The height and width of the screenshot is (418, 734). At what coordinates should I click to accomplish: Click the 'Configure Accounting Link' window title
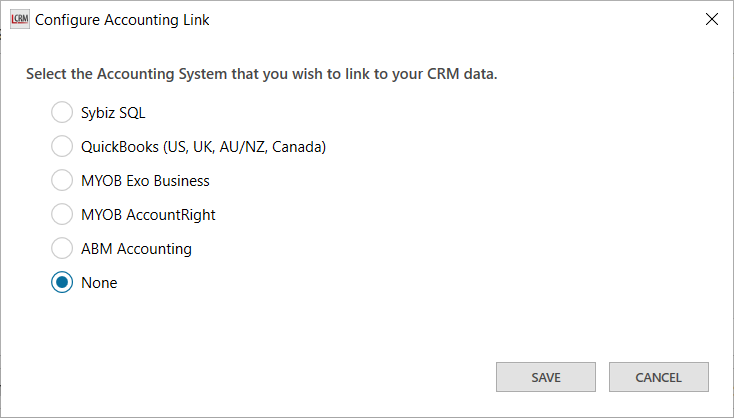point(122,19)
